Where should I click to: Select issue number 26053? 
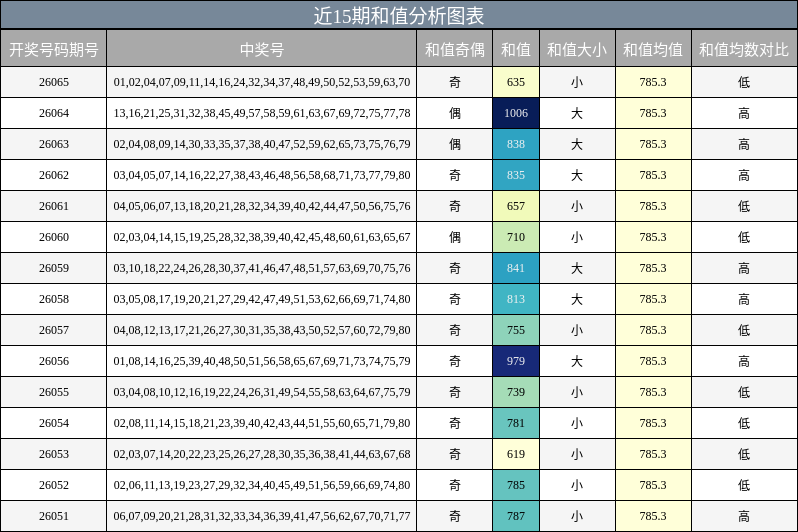[53, 454]
